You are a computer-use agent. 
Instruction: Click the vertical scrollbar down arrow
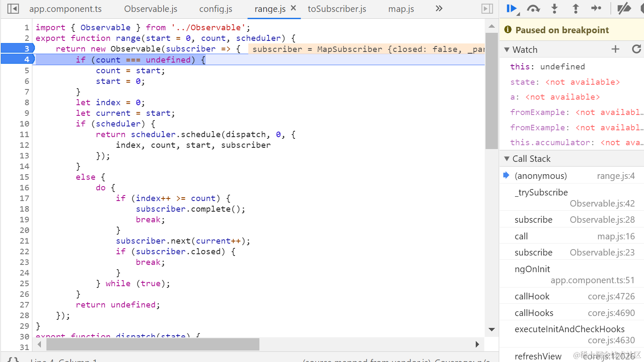click(492, 329)
